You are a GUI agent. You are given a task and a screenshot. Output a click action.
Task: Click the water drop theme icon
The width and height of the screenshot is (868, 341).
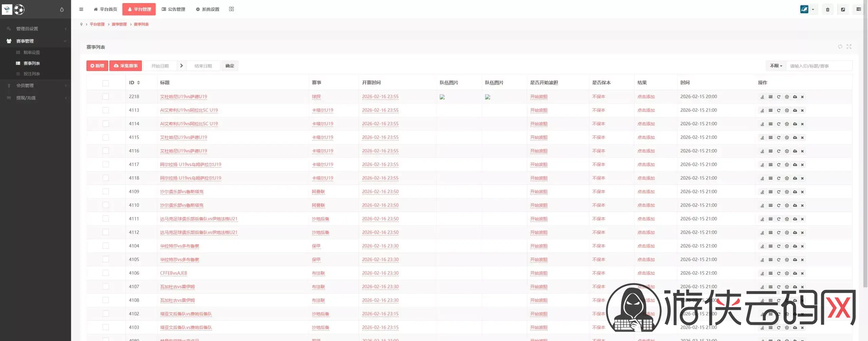62,9
